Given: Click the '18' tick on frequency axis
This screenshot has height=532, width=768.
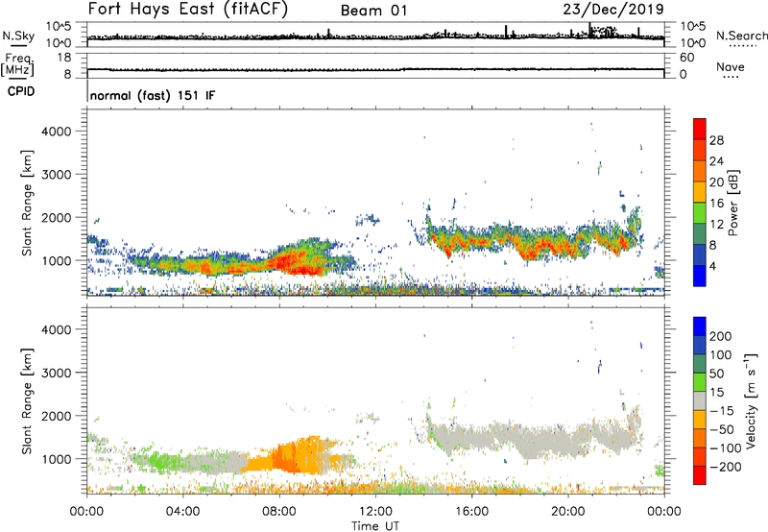Looking at the screenshot, I should point(64,58).
